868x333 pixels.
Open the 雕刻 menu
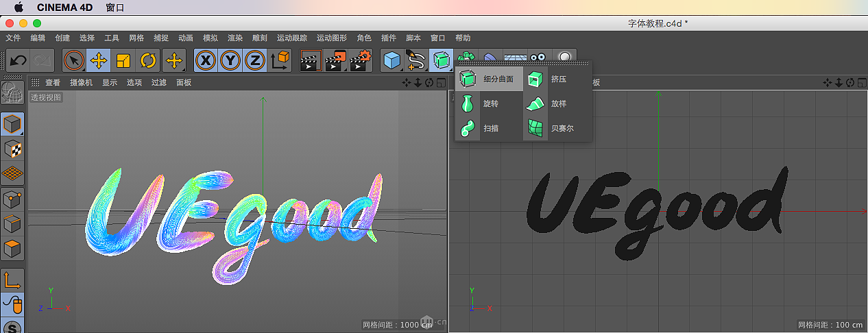(x=260, y=38)
